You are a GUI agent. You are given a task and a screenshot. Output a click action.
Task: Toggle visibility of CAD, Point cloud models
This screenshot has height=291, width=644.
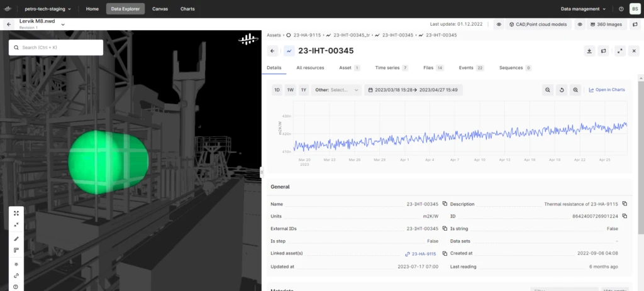[x=499, y=25]
